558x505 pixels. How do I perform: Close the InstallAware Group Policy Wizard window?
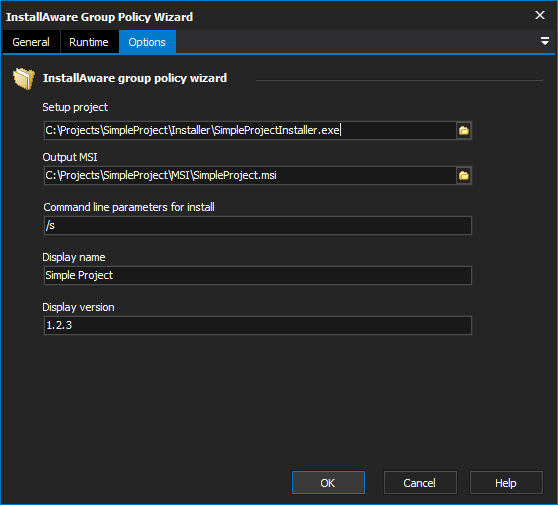pyautogui.click(x=540, y=15)
